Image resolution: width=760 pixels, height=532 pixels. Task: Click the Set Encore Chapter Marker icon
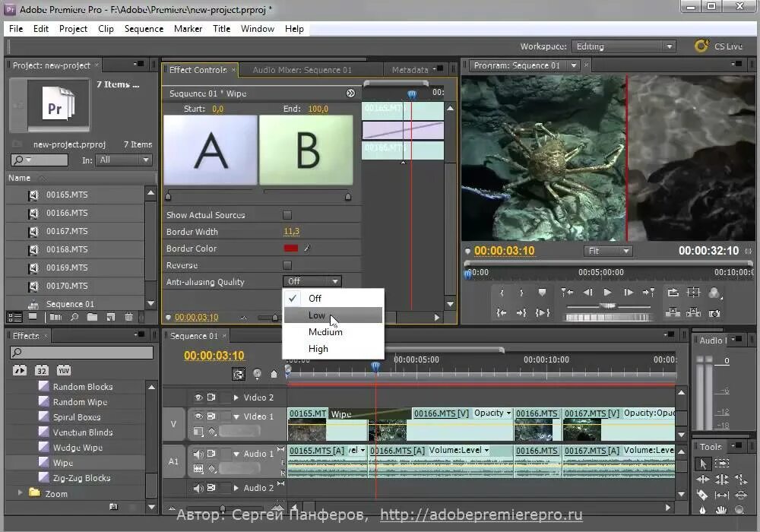point(257,374)
